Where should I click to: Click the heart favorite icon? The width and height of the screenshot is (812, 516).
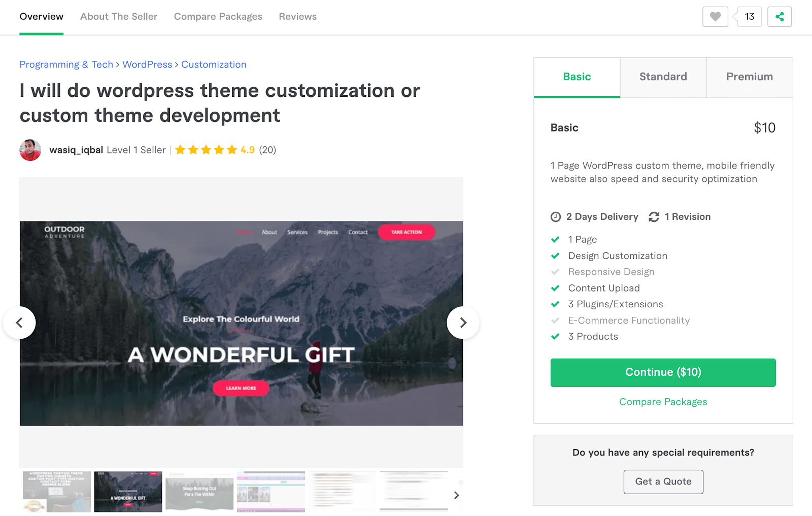click(x=715, y=17)
